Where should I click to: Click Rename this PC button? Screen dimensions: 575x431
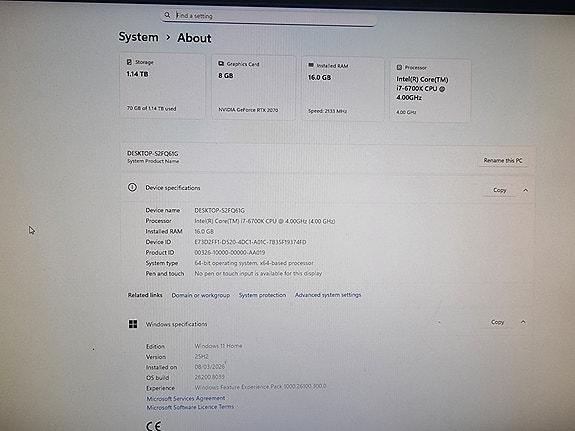point(503,160)
